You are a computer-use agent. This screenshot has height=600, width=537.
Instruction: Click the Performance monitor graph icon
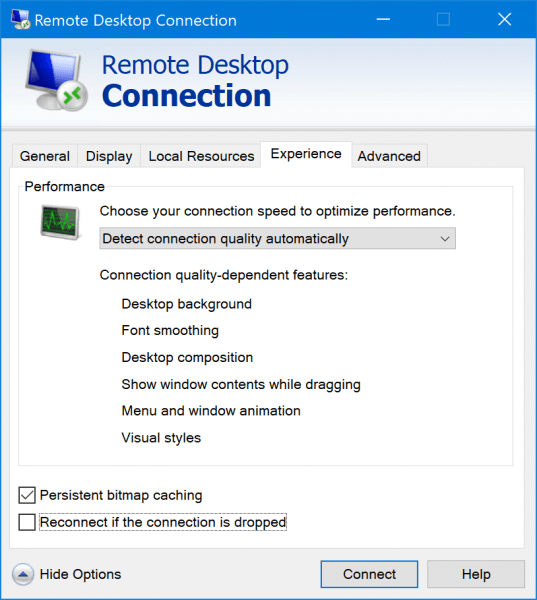coord(60,222)
